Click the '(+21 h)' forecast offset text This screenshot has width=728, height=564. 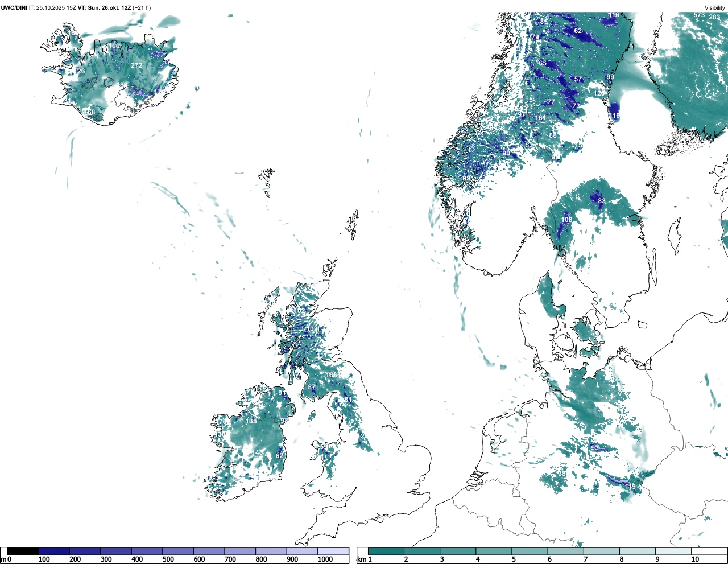point(142,7)
